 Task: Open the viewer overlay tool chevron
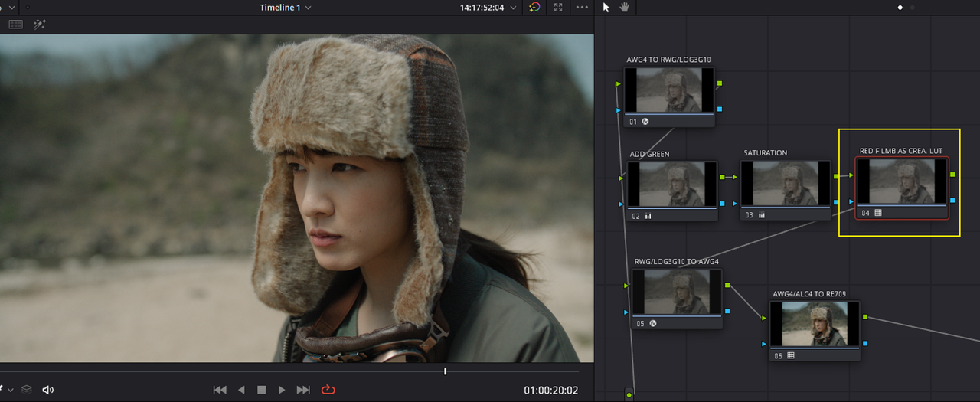(10, 390)
